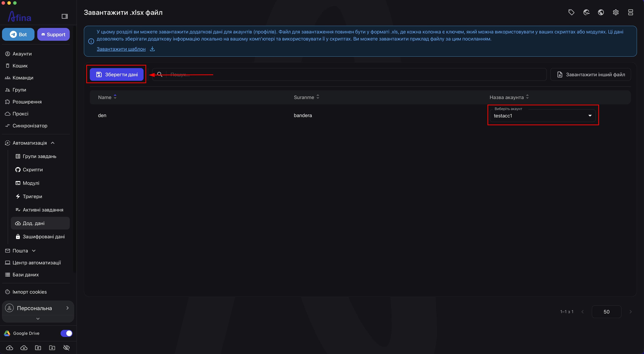The image size is (644, 354).
Task: Toggle the crossed-eye hide icon
Action: [67, 347]
